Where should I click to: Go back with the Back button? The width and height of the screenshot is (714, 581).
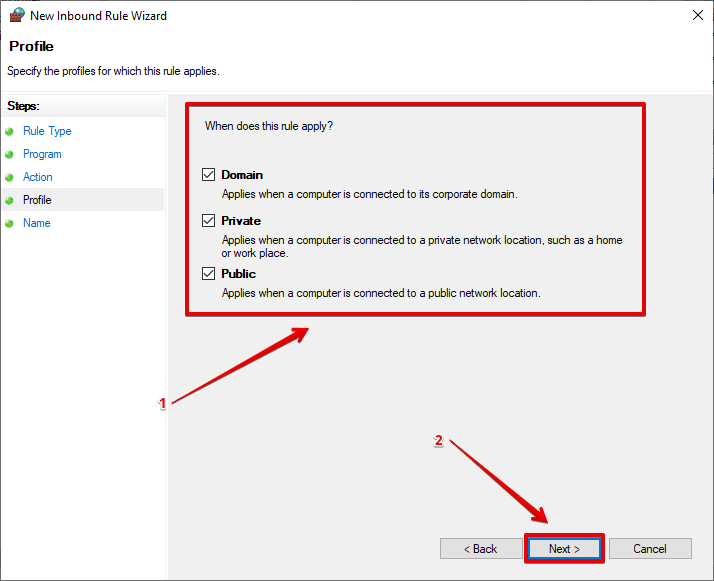481,549
